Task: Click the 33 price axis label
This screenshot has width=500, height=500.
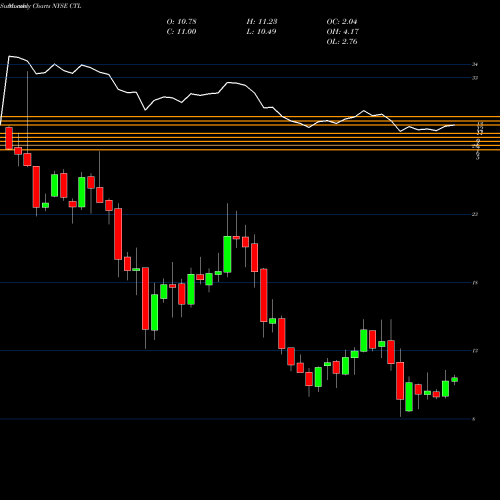Action: click(475, 78)
